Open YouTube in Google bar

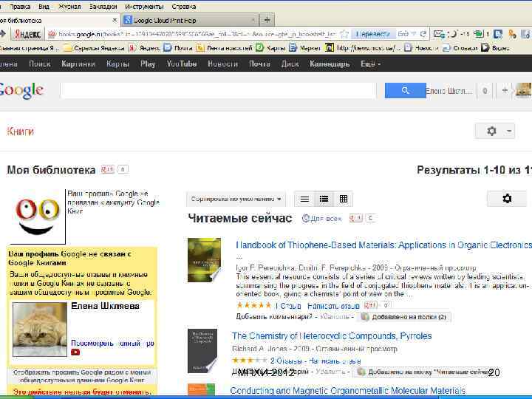pos(182,64)
